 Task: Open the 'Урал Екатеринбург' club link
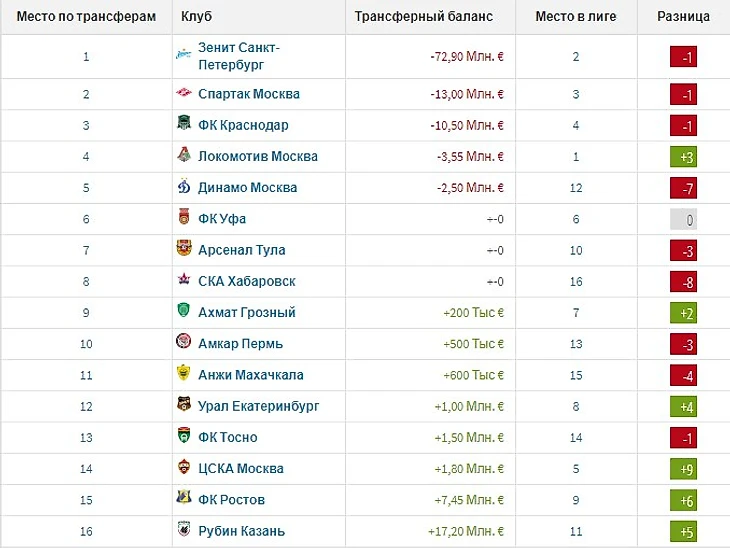pyautogui.click(x=258, y=406)
